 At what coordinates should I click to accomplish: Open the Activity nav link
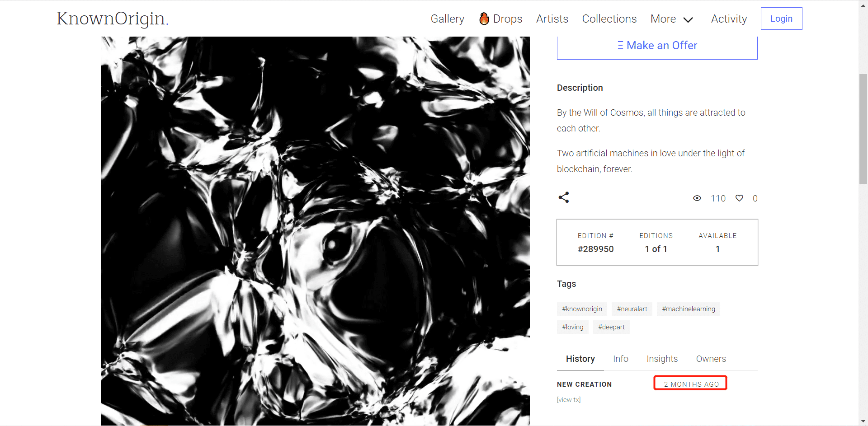pos(729,19)
